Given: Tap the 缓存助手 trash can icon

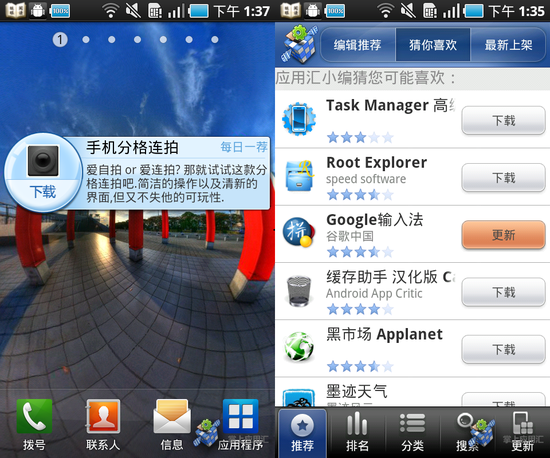Looking at the screenshot, I should click(x=299, y=291).
